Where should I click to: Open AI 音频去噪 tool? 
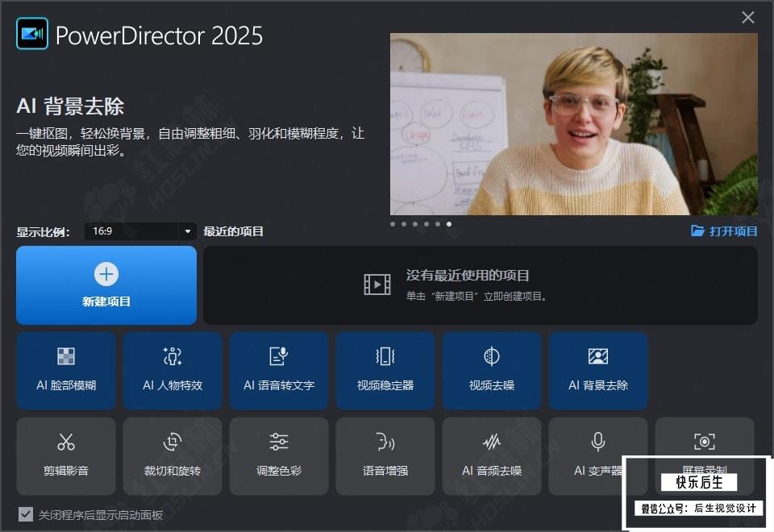pyautogui.click(x=492, y=456)
